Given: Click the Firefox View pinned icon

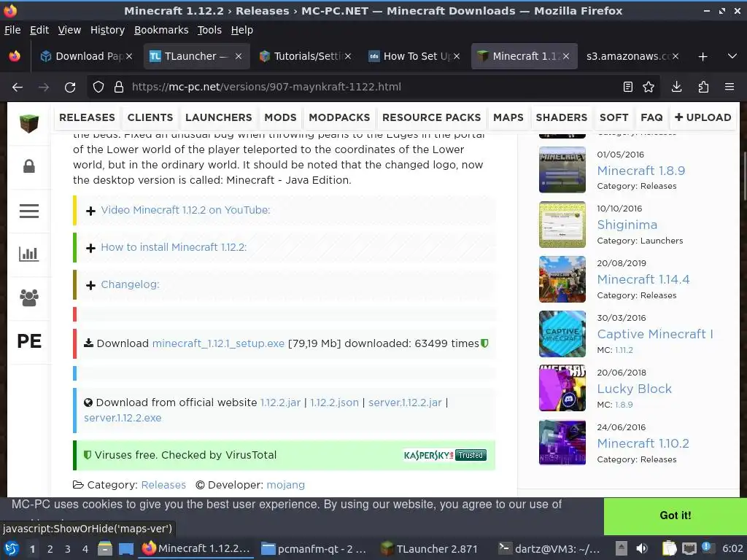Looking at the screenshot, I should click(x=15, y=56).
